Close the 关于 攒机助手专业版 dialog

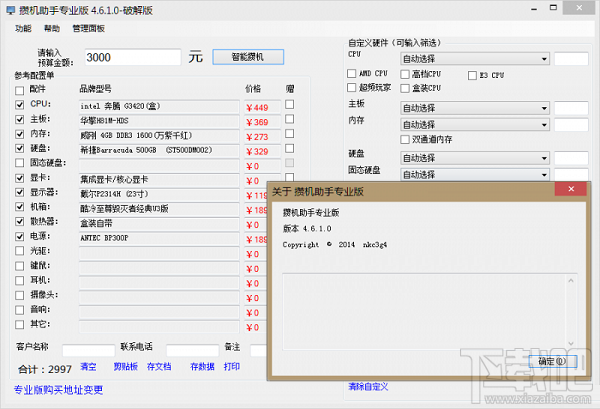click(571, 189)
